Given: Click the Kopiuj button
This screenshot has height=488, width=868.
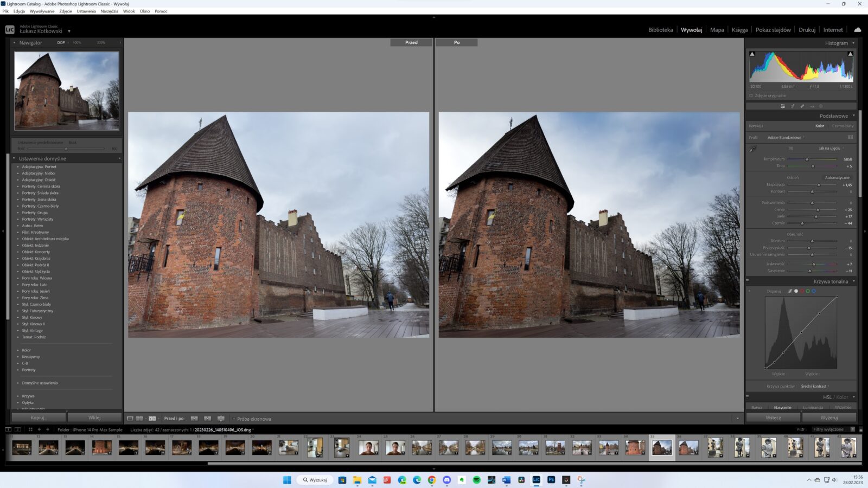Looking at the screenshot, I should (39, 418).
